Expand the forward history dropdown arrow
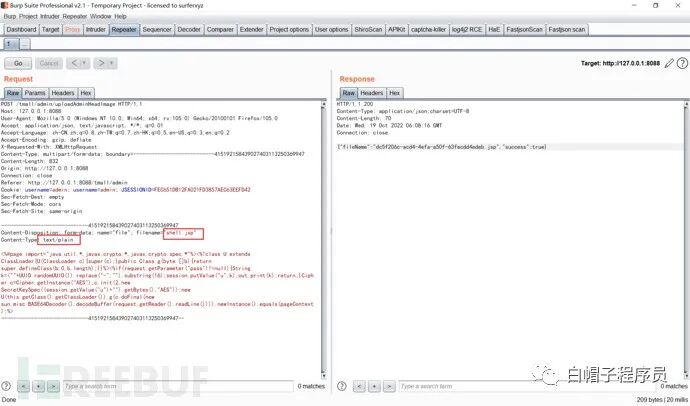This screenshot has width=690, height=406. point(112,63)
